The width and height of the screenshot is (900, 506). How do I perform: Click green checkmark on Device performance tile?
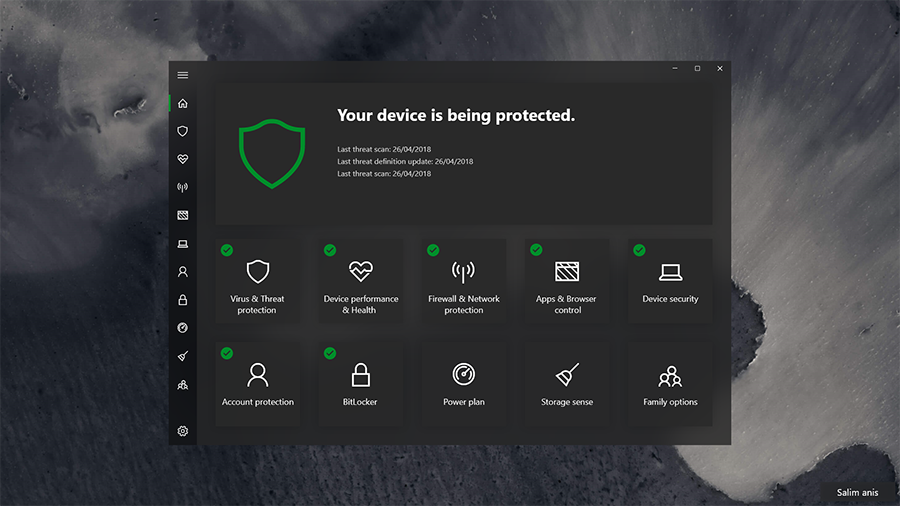point(330,250)
